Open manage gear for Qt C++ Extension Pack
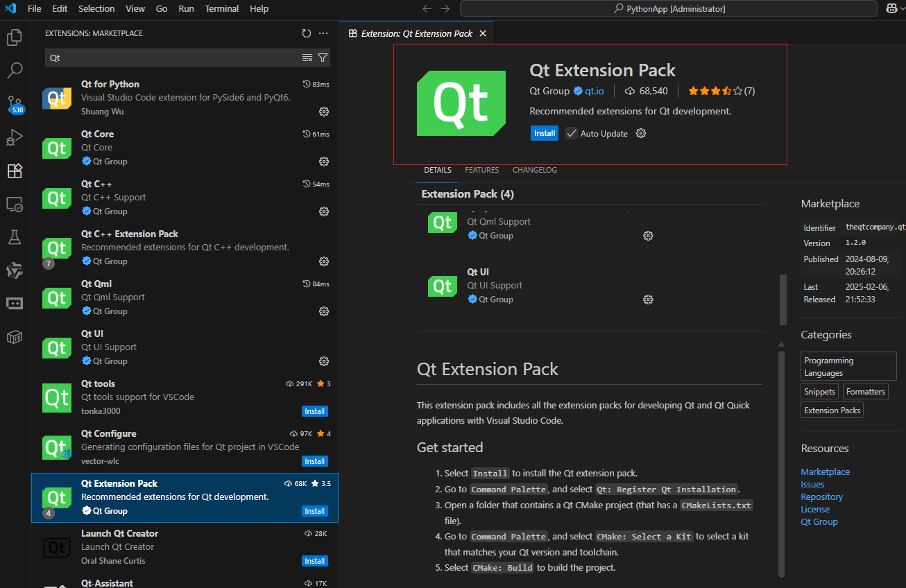The height and width of the screenshot is (588, 906). click(323, 261)
